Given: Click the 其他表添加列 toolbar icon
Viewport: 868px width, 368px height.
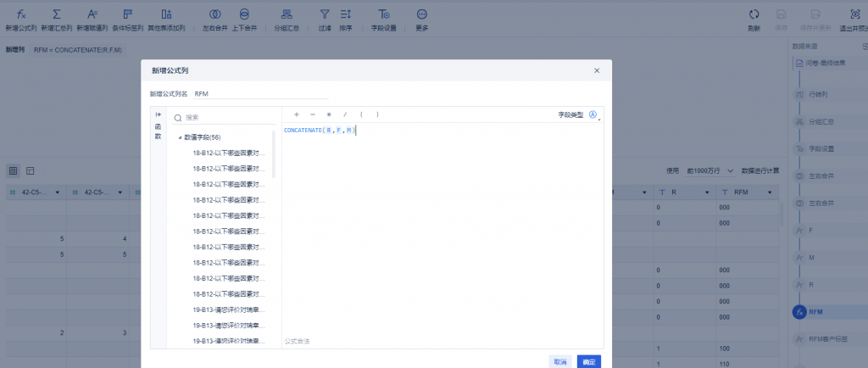Looking at the screenshot, I should 166,14.
